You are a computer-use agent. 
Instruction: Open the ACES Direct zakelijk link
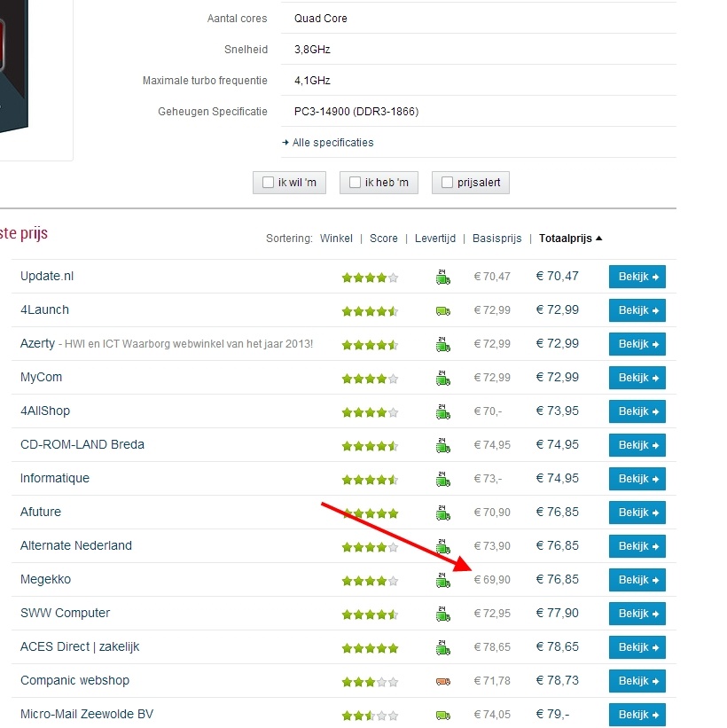click(80, 646)
